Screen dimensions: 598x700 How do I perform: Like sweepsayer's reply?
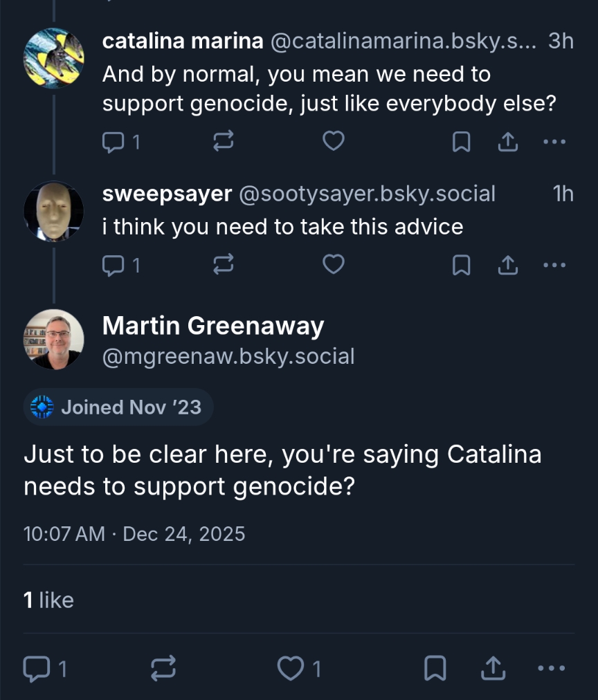334,264
